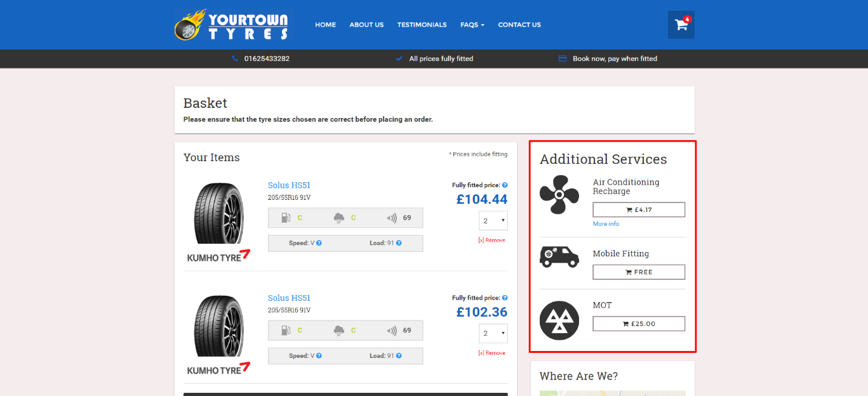868x396 pixels.
Task: Click the MOT triangles icon
Action: click(559, 320)
